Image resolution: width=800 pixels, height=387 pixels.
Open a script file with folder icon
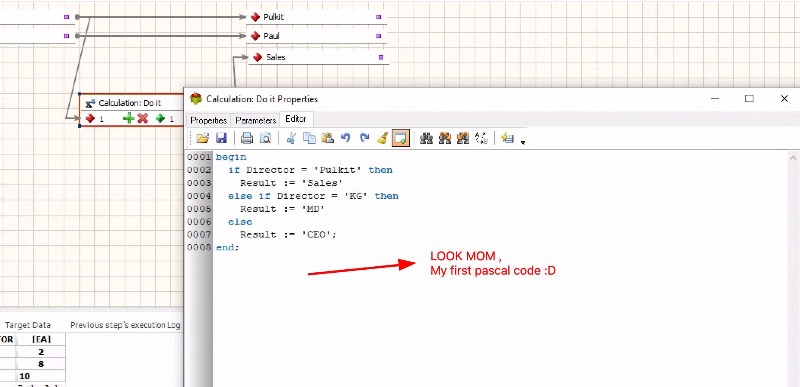[203, 138]
